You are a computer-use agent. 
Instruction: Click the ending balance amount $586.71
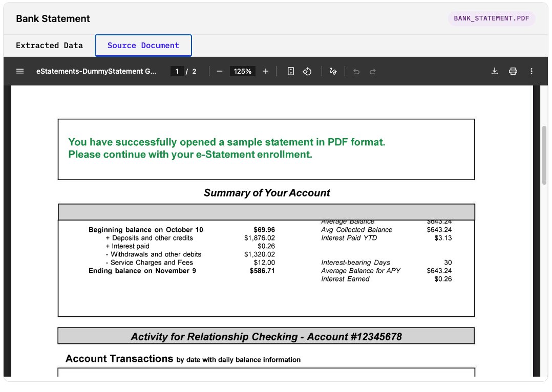click(262, 271)
